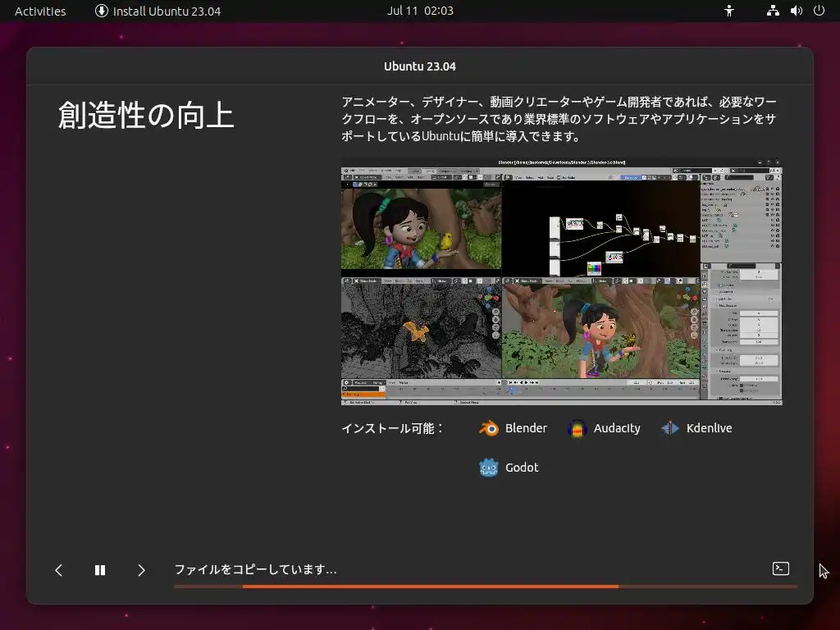Screen dimensions: 840x630
Task: Click the Blender screenshot image
Action: point(561,281)
